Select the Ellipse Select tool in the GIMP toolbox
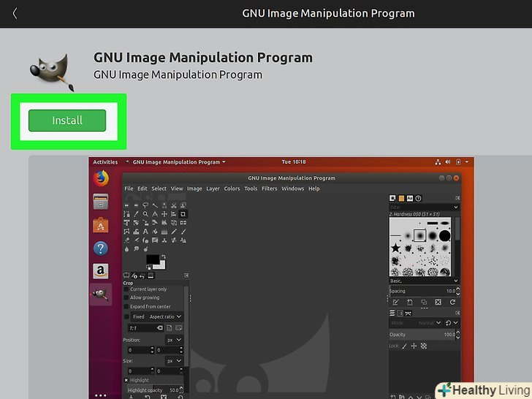Screen dimensions: 532x399 point(136,205)
